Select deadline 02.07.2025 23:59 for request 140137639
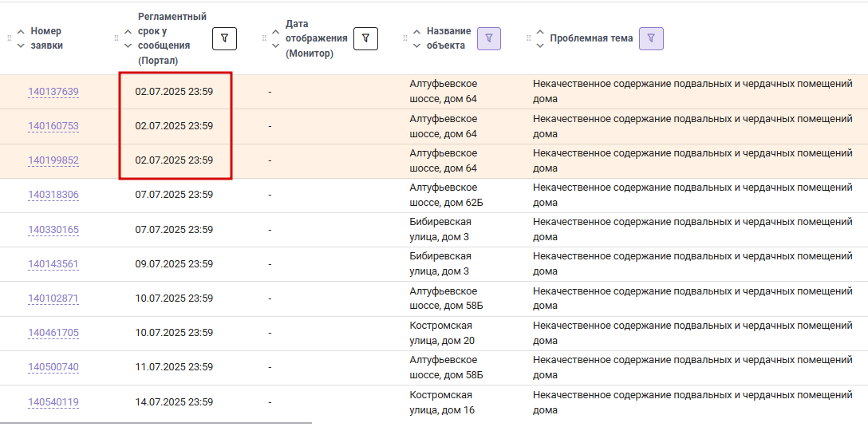 [x=174, y=91]
